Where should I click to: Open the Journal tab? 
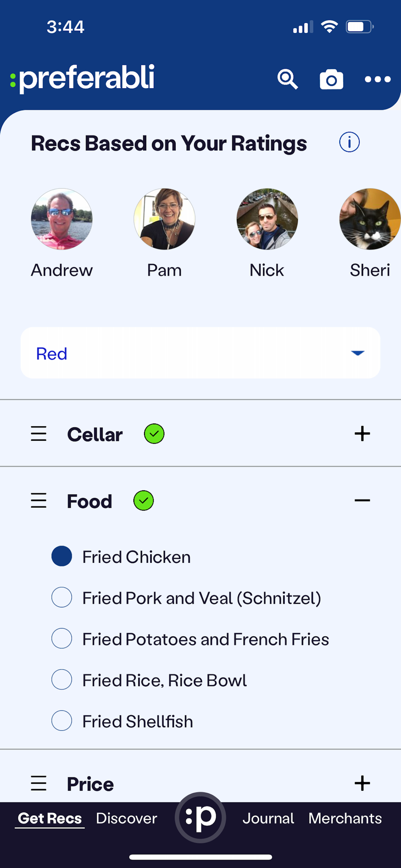(x=268, y=818)
